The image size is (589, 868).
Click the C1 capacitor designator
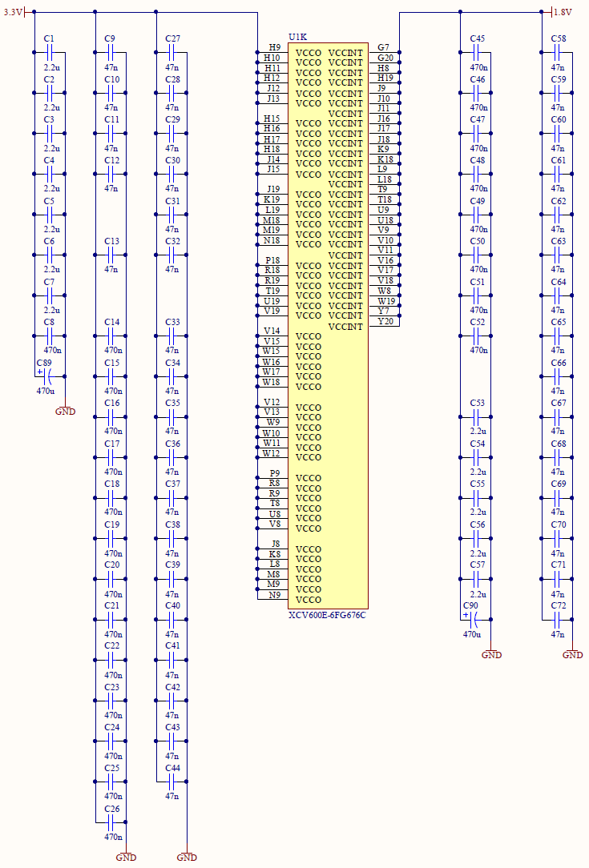(x=50, y=38)
